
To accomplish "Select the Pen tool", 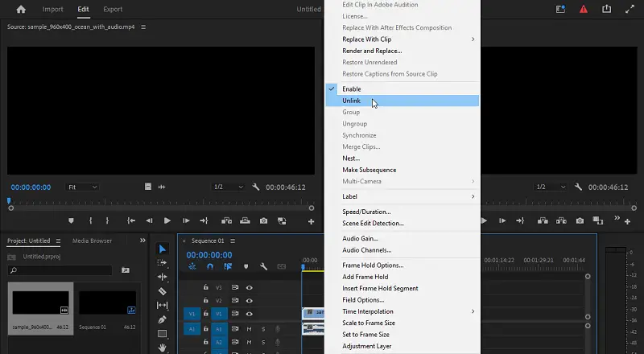I will point(163,319).
